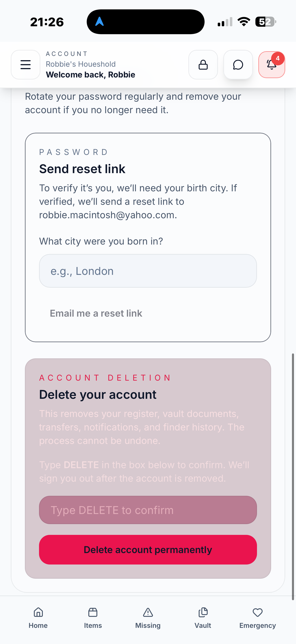Tap the battery indicator in status bar
The width and height of the screenshot is (296, 644).
click(266, 22)
